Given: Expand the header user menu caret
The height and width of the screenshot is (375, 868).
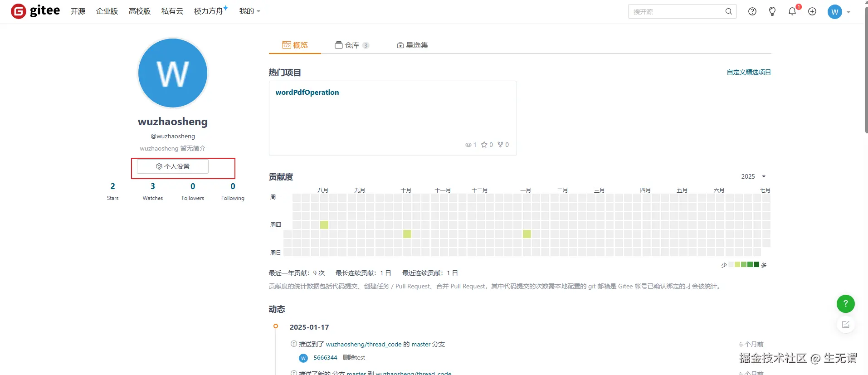Looking at the screenshot, I should (848, 12).
